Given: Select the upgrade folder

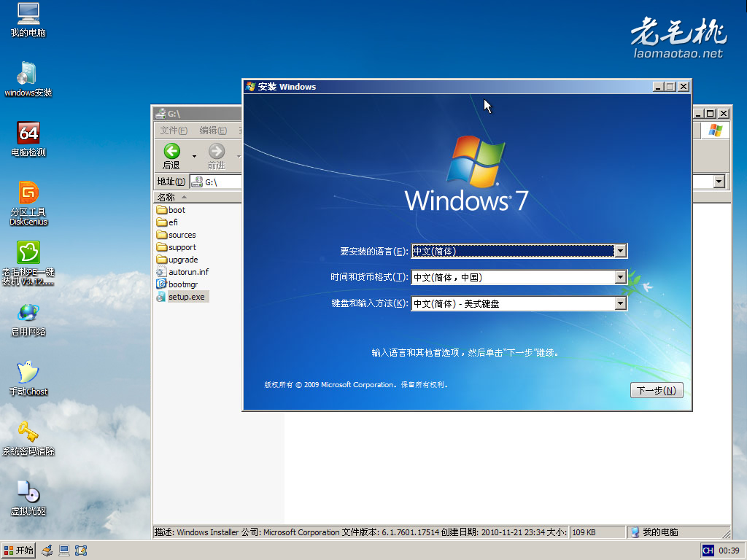Looking at the screenshot, I should 177,260.
